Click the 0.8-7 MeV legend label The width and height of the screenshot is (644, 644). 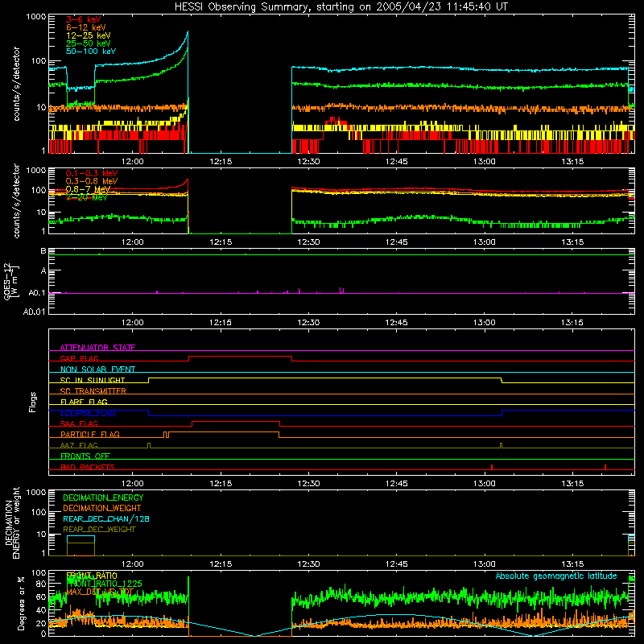tap(88, 189)
